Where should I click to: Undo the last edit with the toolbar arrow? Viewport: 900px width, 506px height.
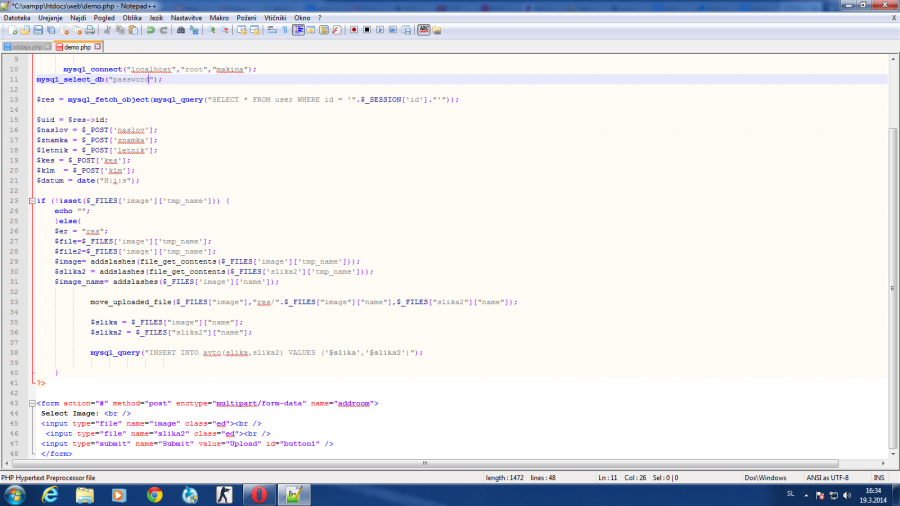tap(149, 30)
